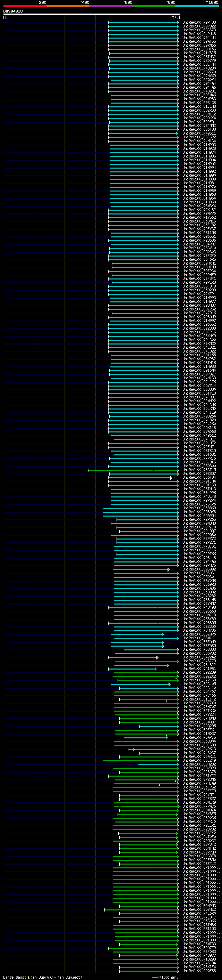Select the UniRef100_A7PAC6 hit label
This screenshot has height=980, width=222.
pos(199,807)
